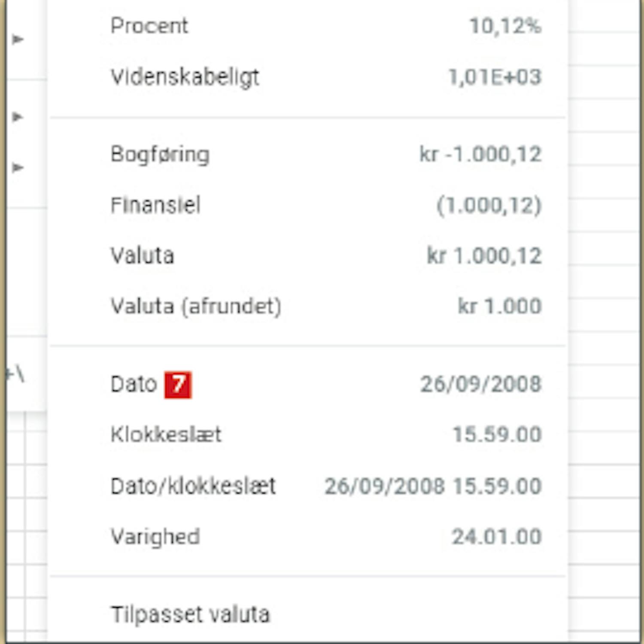Expand the middle submenu arrow at left
Screen dimensions: 644x644
18,116
